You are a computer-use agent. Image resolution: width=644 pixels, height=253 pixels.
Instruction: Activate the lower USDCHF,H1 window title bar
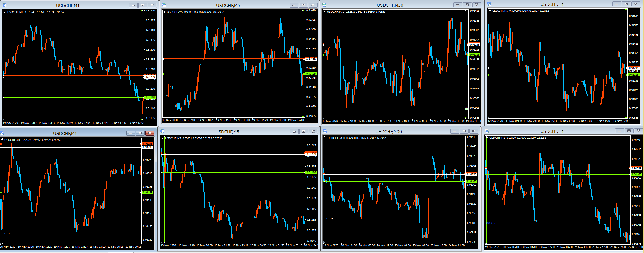pos(552,131)
